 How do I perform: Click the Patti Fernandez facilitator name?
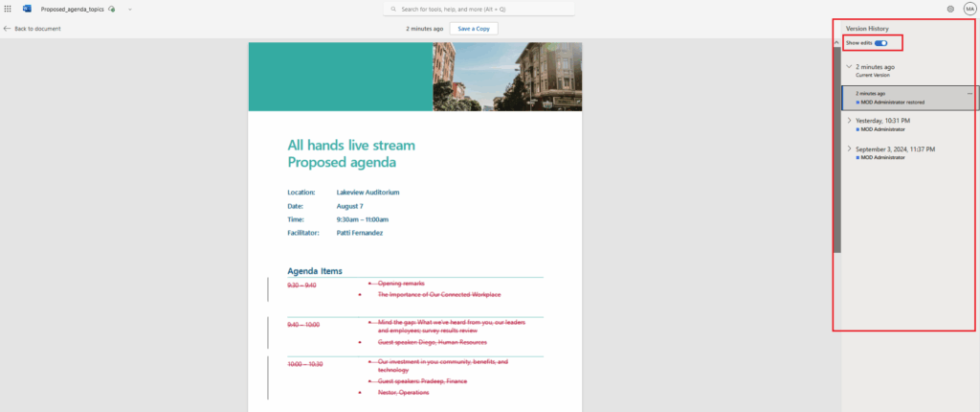click(360, 233)
